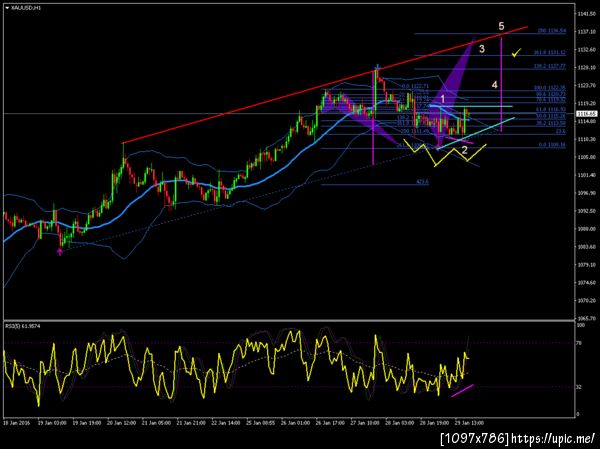Click price scale value 1065.70
This screenshot has height=449, width=600.
[587, 318]
